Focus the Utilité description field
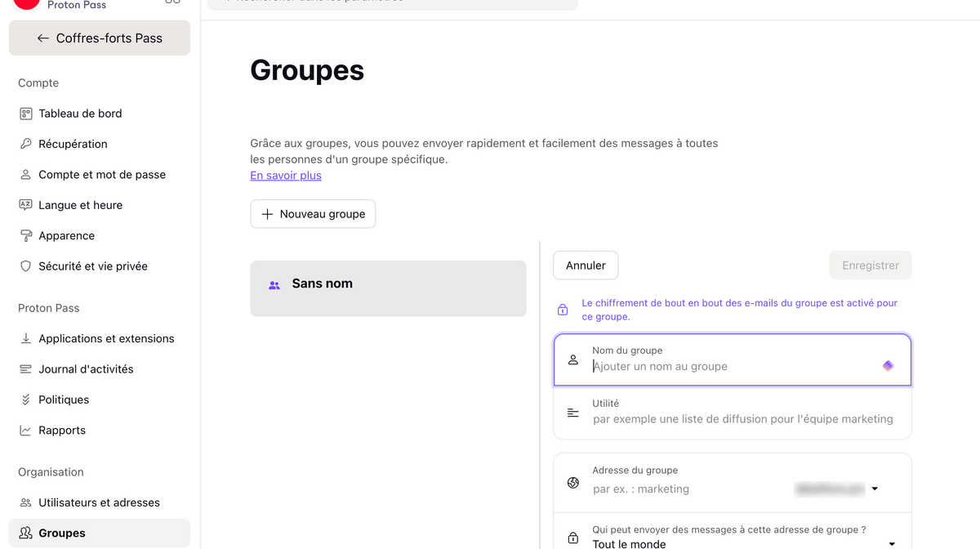980x549 pixels. pyautogui.click(x=742, y=419)
